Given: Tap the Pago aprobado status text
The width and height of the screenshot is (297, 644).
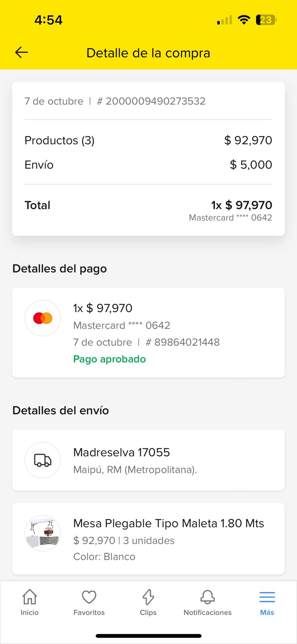Looking at the screenshot, I should (x=109, y=359).
